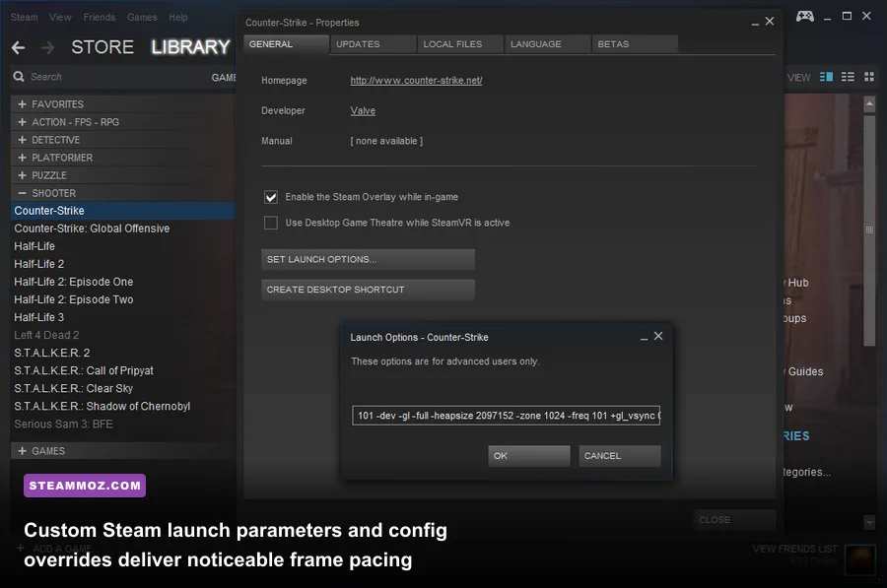Open the Help menu
The image size is (887, 588).
tap(178, 17)
